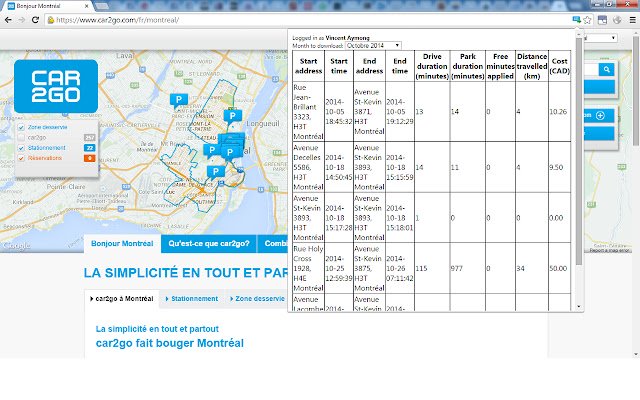640x400 pixels.
Task: Open the partially hidden Combi tab
Action: point(273,244)
